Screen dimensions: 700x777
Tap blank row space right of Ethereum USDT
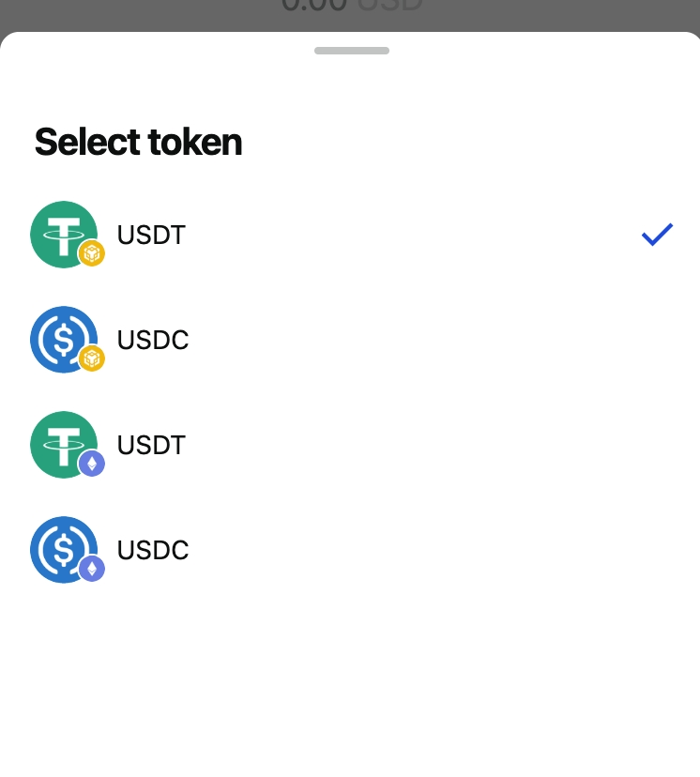(422, 445)
